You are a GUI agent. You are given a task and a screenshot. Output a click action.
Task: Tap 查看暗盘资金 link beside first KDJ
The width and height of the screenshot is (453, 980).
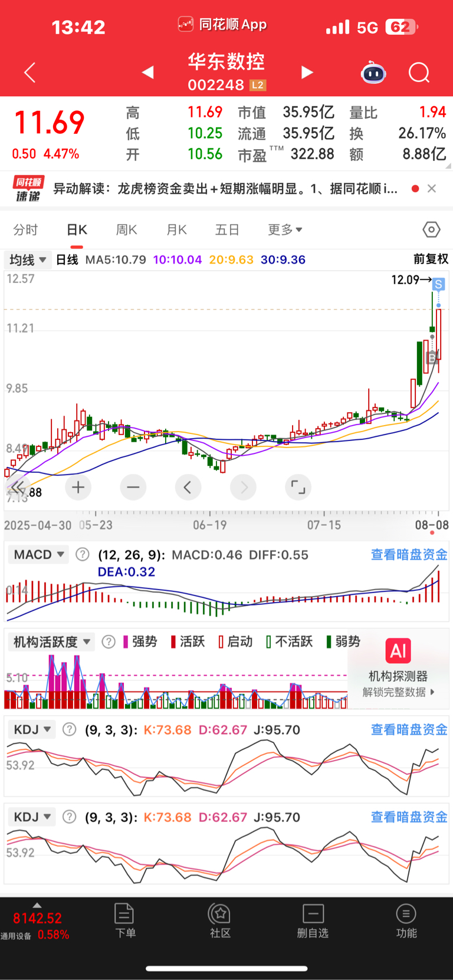tap(409, 729)
